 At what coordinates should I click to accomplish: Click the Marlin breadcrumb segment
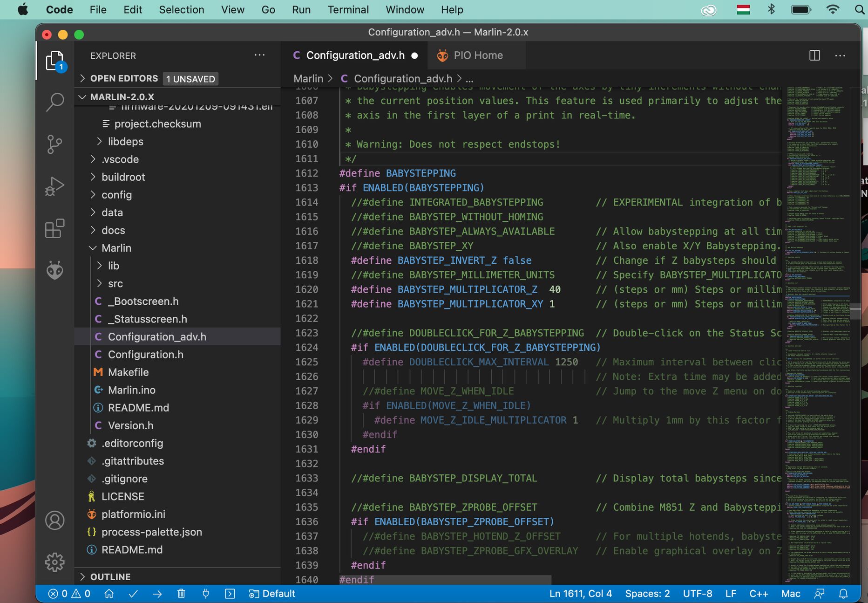[308, 79]
